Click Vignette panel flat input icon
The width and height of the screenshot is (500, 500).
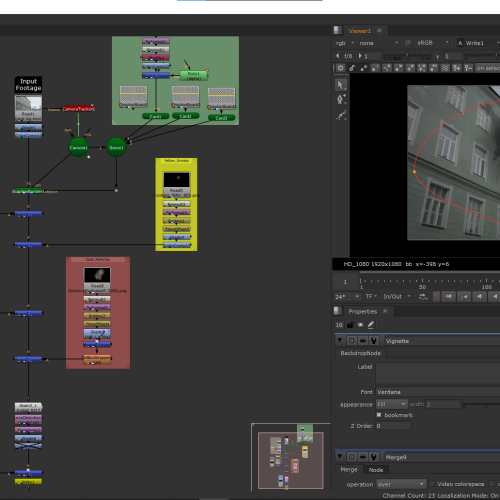363,341
